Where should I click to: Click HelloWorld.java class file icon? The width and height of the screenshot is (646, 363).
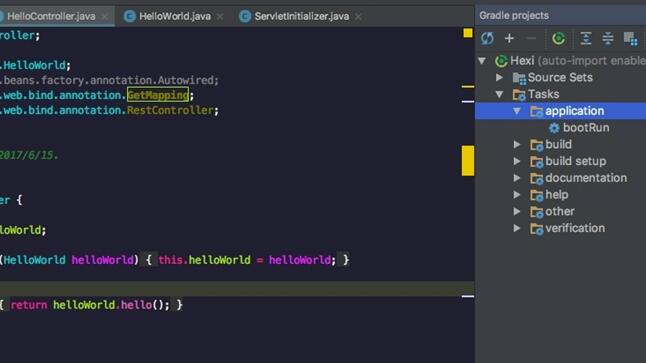(130, 16)
